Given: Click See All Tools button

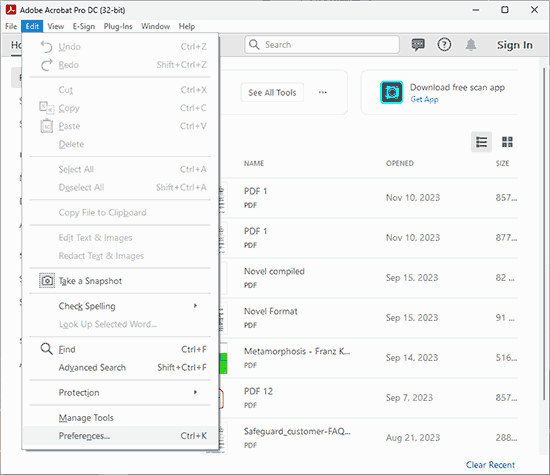Looking at the screenshot, I should [x=272, y=93].
